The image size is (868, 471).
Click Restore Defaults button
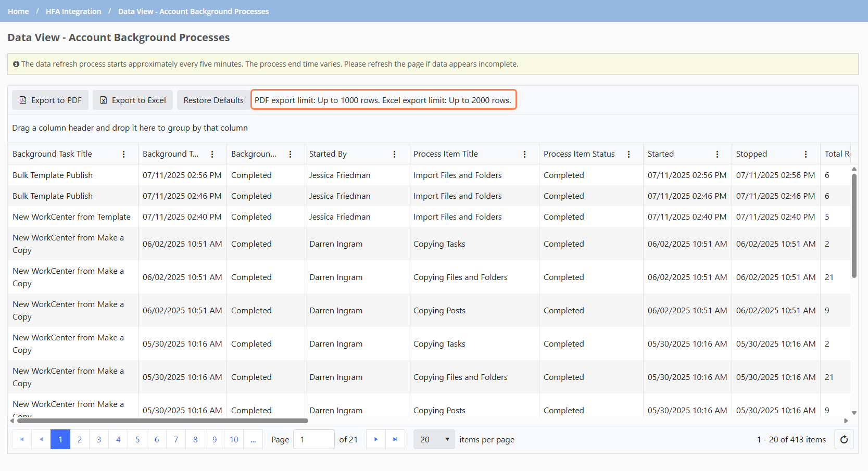pos(213,100)
